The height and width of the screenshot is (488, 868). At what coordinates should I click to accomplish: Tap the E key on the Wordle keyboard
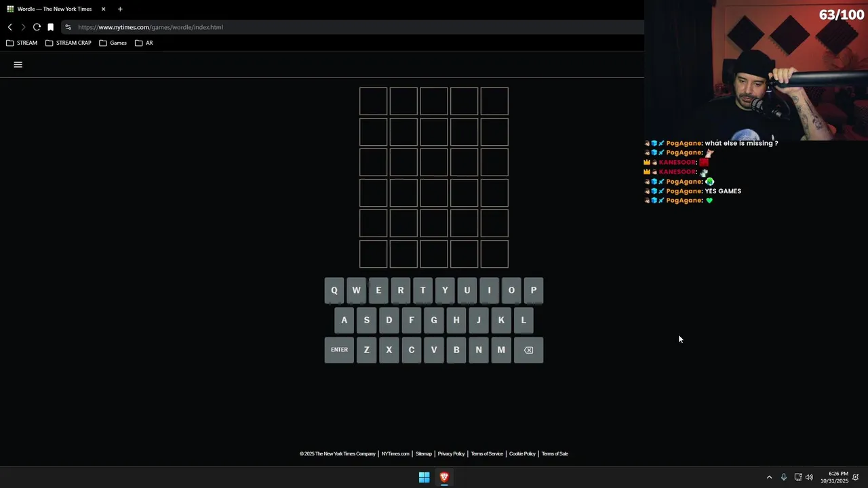(x=378, y=290)
